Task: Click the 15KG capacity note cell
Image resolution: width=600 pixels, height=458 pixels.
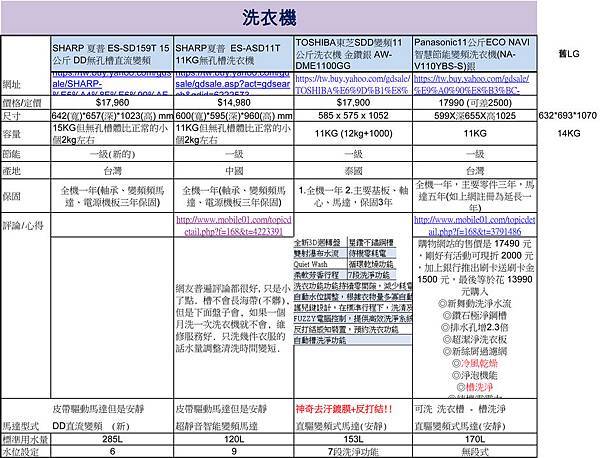Action: (112, 134)
